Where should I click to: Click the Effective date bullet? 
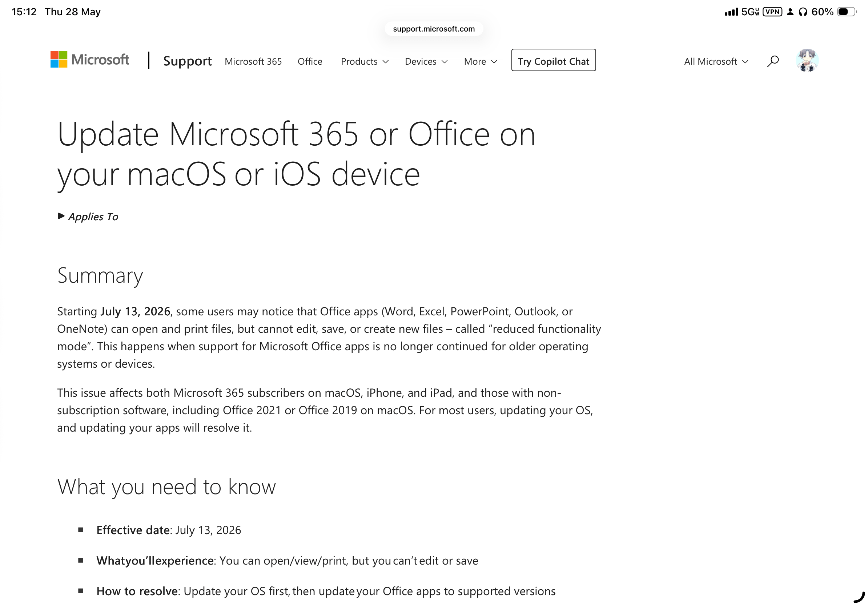(x=169, y=530)
